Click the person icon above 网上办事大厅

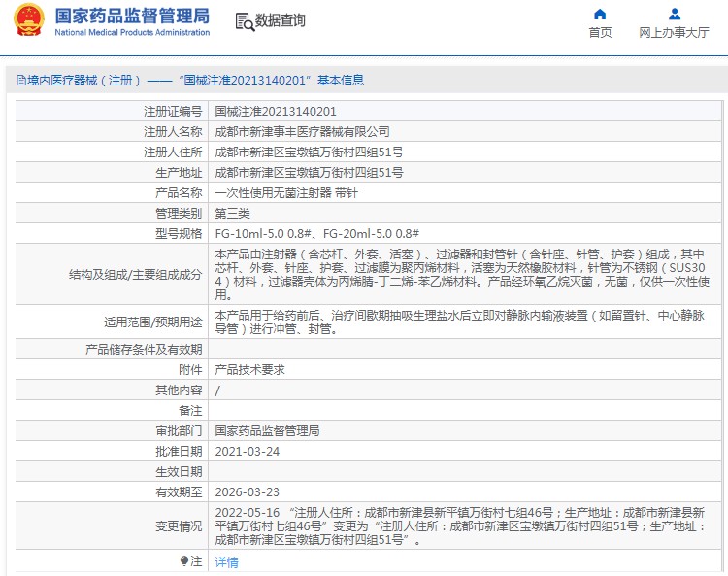pyautogui.click(x=674, y=14)
